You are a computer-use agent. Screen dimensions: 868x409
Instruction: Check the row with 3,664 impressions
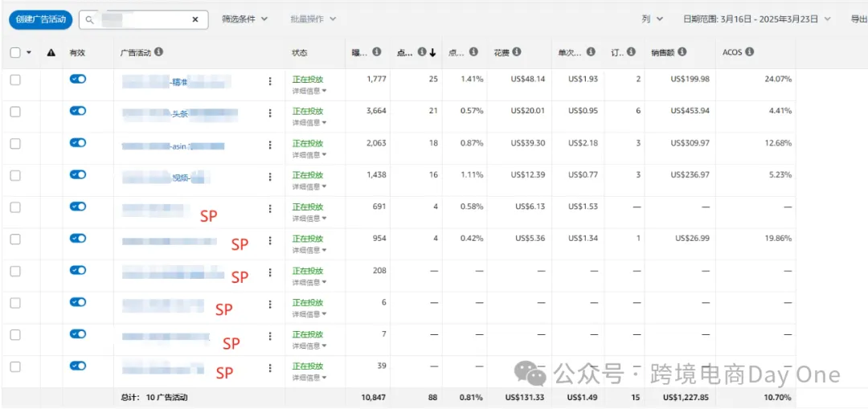(15, 112)
